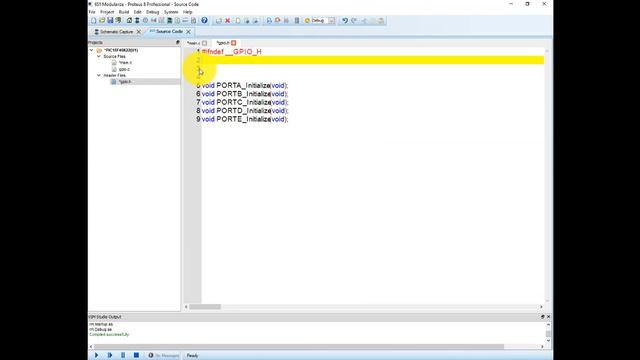Open the Help menu
The height and width of the screenshot is (360, 640).
pyautogui.click(x=187, y=12)
